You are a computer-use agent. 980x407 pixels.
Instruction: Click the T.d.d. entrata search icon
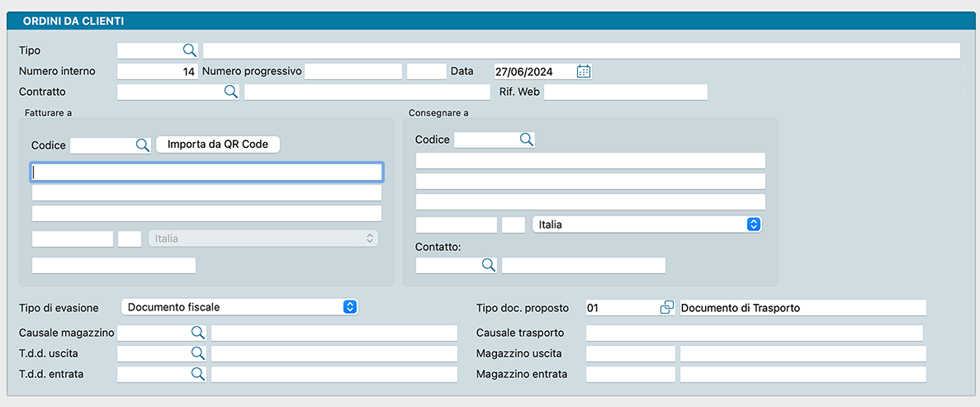197,373
